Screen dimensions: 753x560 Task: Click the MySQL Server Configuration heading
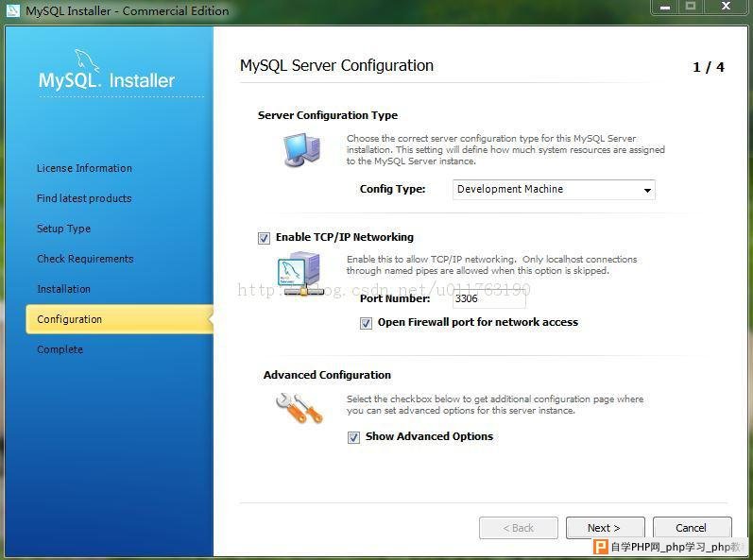(336, 66)
